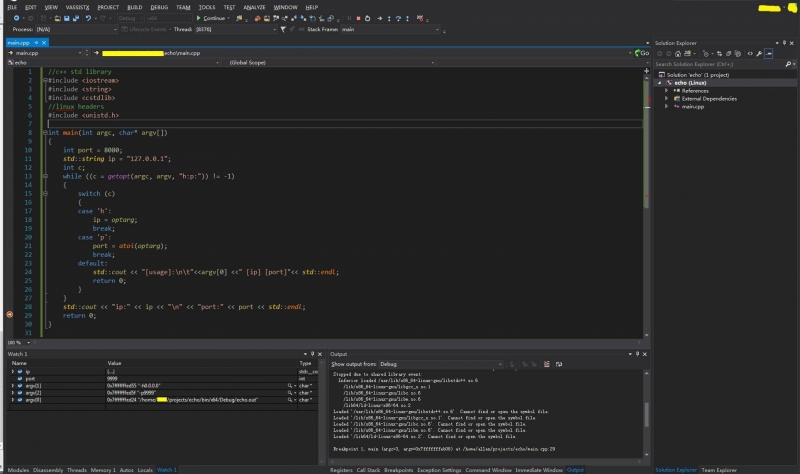
Task: Click the Continue debugging button
Action: 211,18
